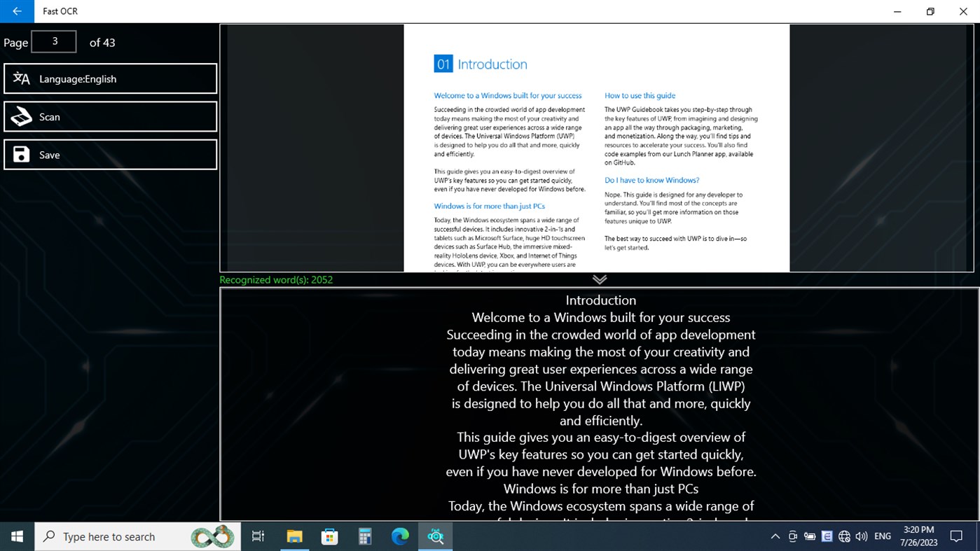The height and width of the screenshot is (551, 980).
Task: Open the Start menu
Action: [x=15, y=536]
